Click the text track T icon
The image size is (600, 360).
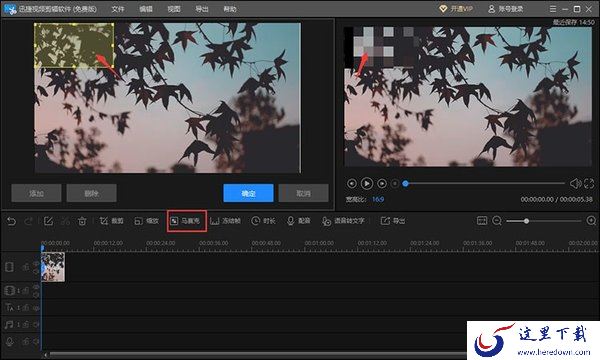pos(9,307)
